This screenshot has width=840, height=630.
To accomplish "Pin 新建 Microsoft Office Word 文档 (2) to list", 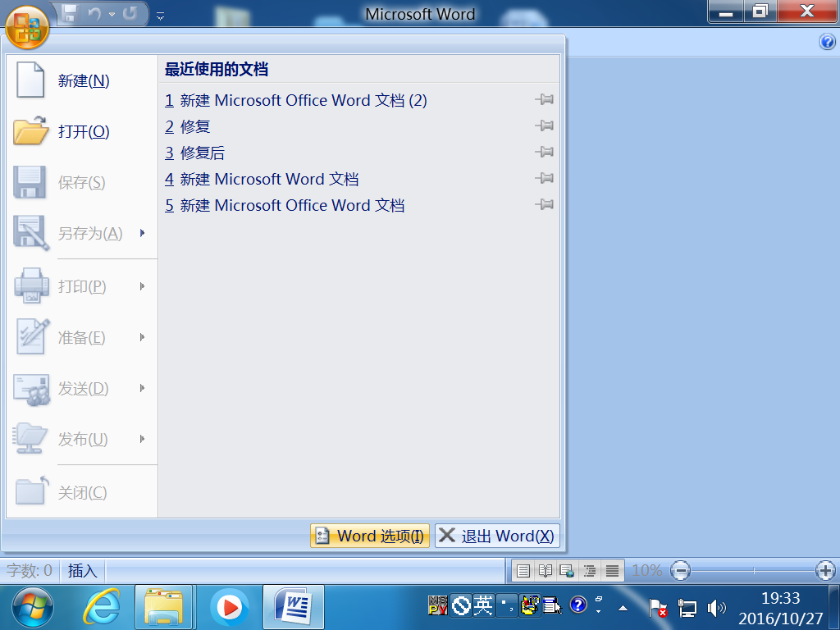I will (x=545, y=99).
